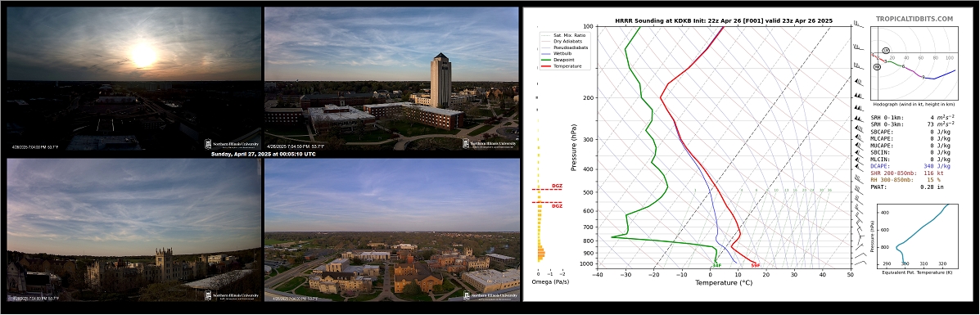Viewport: 980px width, 315px height.
Task: Click the wind barb at the 100 hPa level
Action: (x=858, y=25)
